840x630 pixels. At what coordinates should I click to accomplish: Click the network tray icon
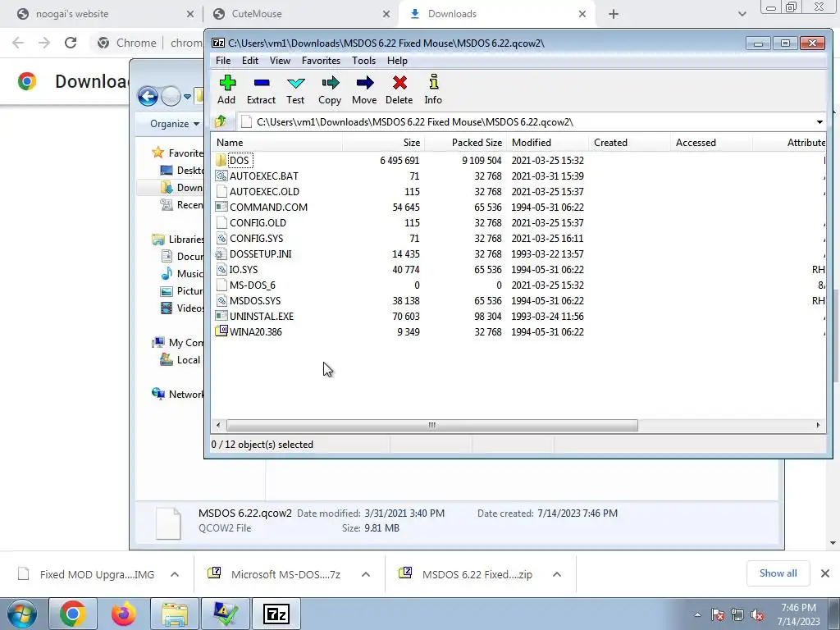point(737,615)
